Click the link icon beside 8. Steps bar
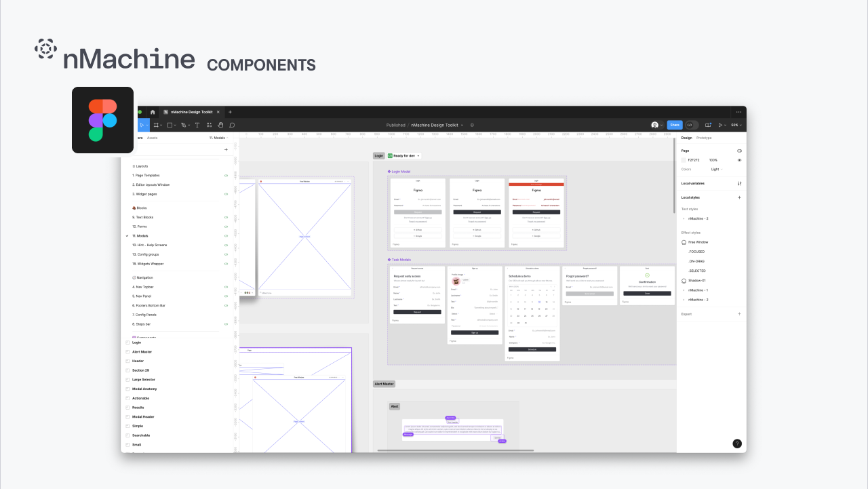Image resolution: width=868 pixels, height=489 pixels. [226, 324]
